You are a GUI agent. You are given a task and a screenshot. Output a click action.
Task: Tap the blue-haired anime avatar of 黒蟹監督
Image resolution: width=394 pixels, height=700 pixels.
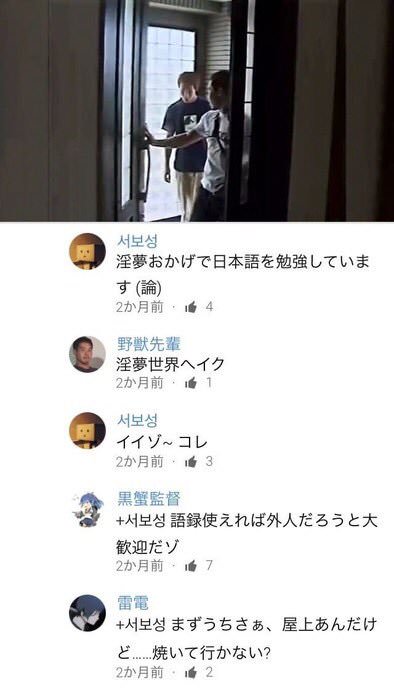(87, 509)
